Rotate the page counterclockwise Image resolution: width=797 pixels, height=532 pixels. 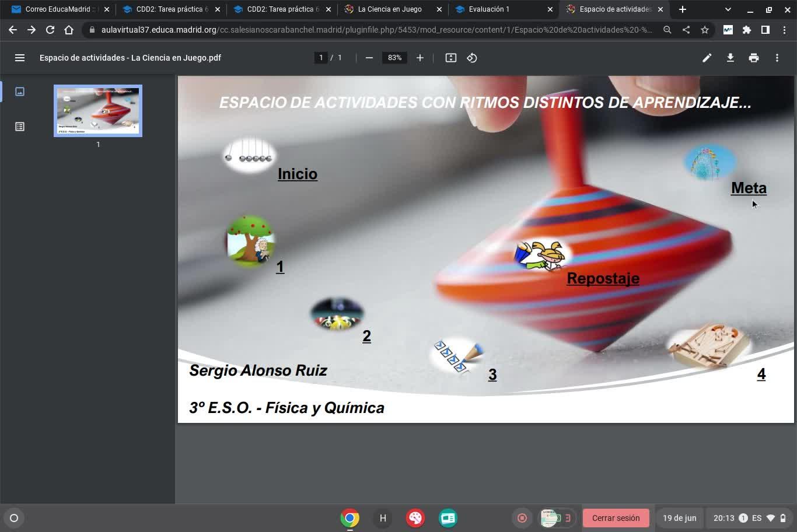[x=472, y=58]
